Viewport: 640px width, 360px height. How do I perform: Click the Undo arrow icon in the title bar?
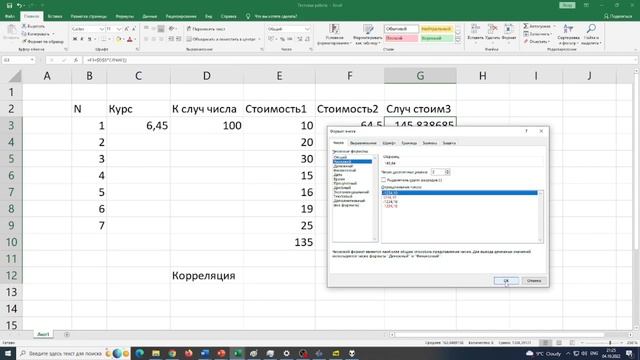click(x=19, y=5)
